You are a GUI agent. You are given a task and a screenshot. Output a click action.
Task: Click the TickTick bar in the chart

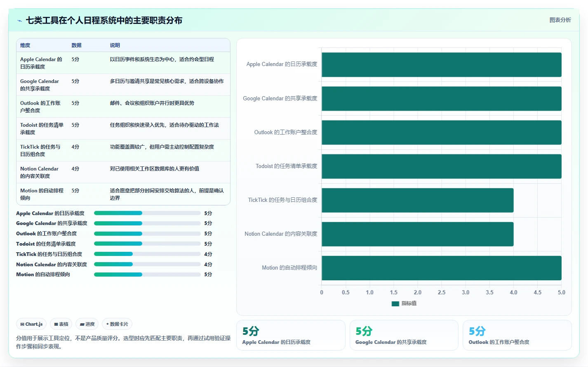[417, 200]
